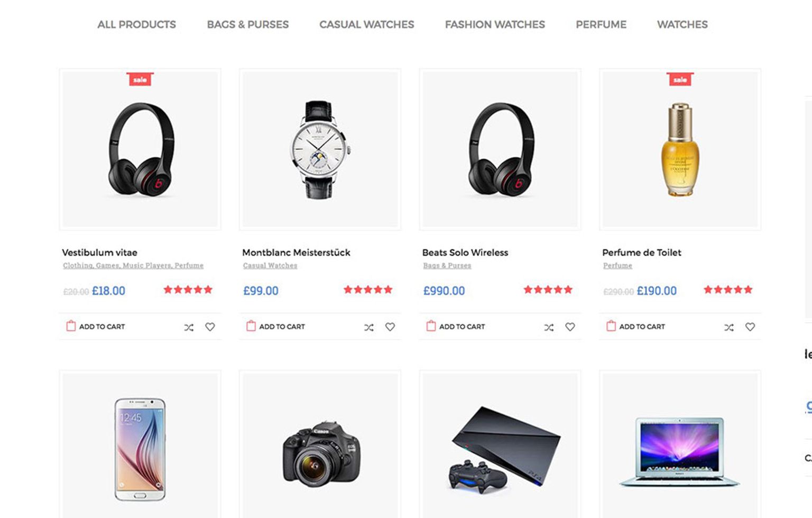Click the cart bag icon under Perfume de Toilet
Screen dimensions: 812x518
pyautogui.click(x=611, y=326)
